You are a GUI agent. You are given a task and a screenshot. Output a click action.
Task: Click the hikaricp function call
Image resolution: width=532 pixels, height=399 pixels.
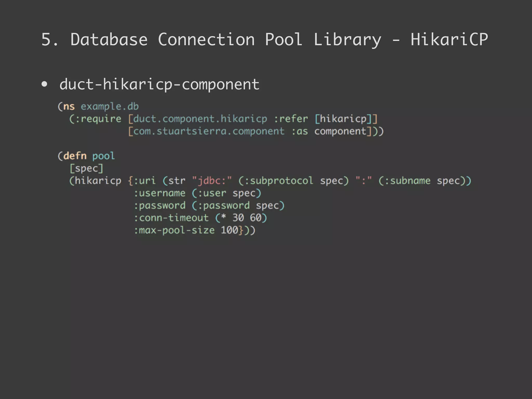[98, 181]
